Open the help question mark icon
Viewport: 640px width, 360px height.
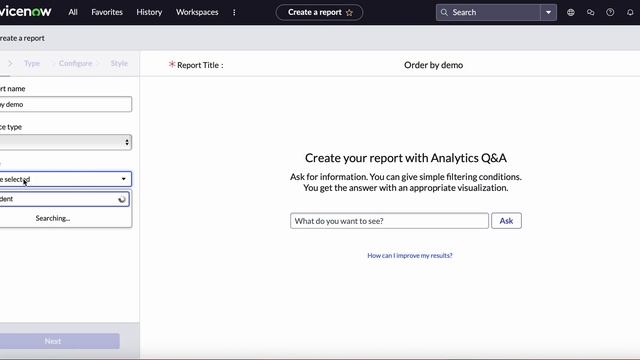[x=610, y=12]
